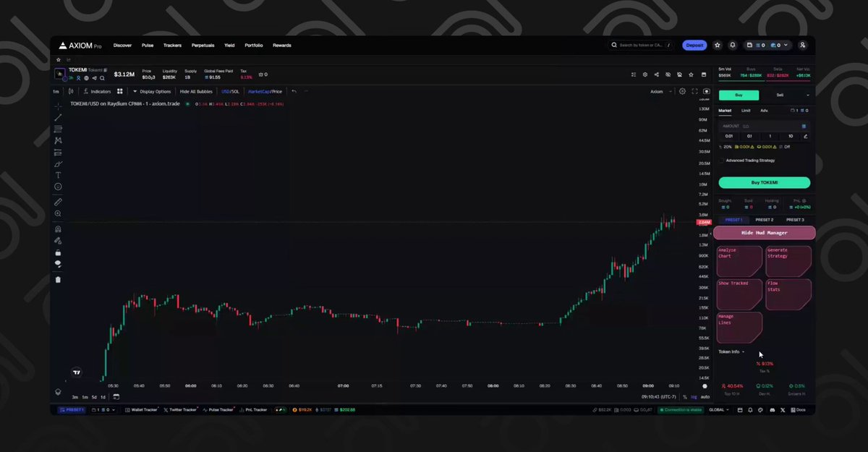868x452 pixels.
Task: Select the text annotation tool
Action: point(58,175)
